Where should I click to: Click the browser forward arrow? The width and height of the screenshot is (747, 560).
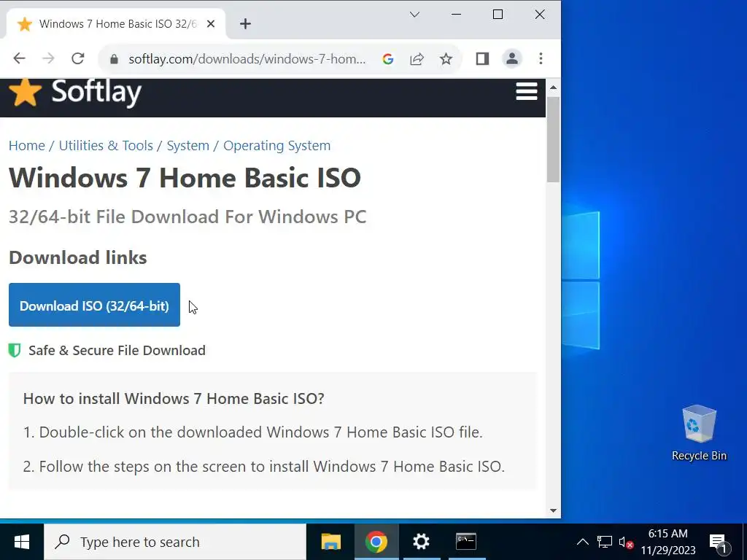49,58
